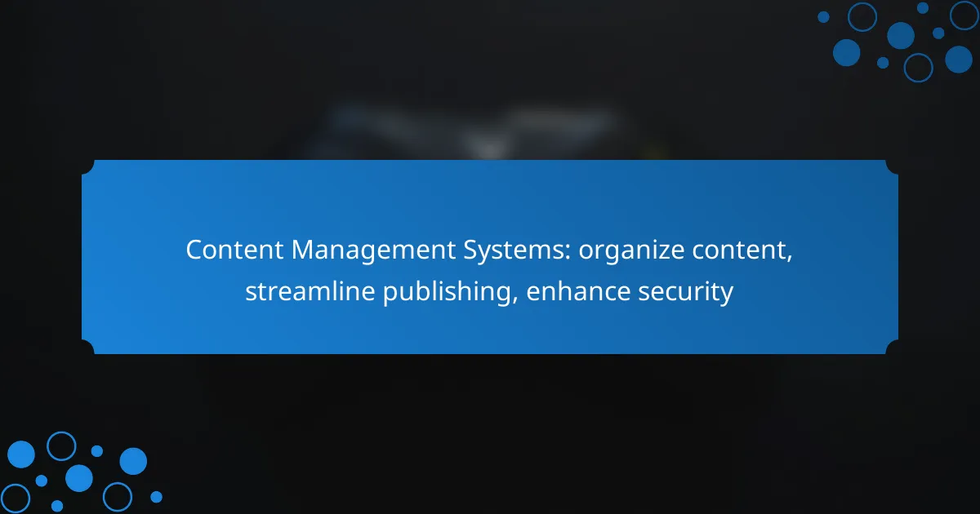Click the far-left small dot of top-right cluster
This screenshot has height=514, width=980.
point(823,17)
